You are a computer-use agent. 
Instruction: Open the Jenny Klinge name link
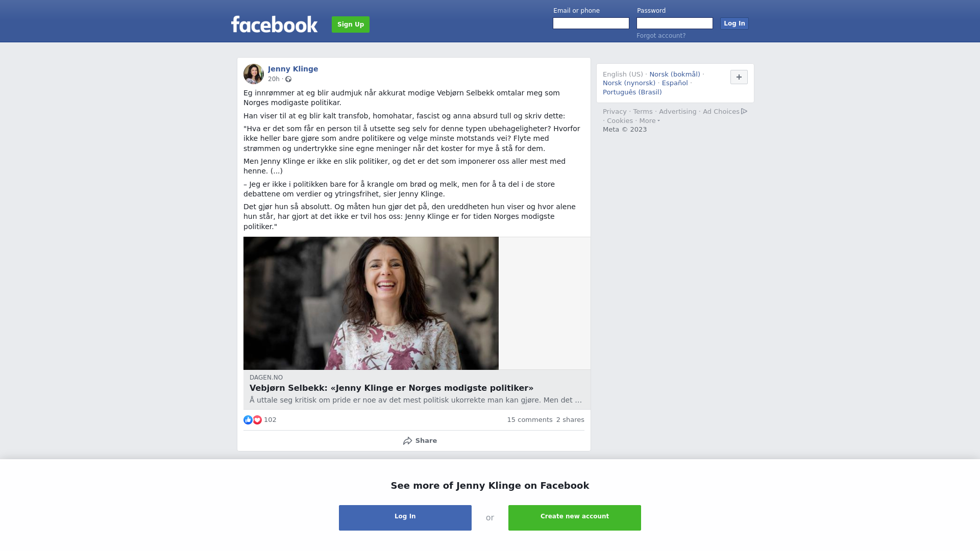[x=293, y=69]
